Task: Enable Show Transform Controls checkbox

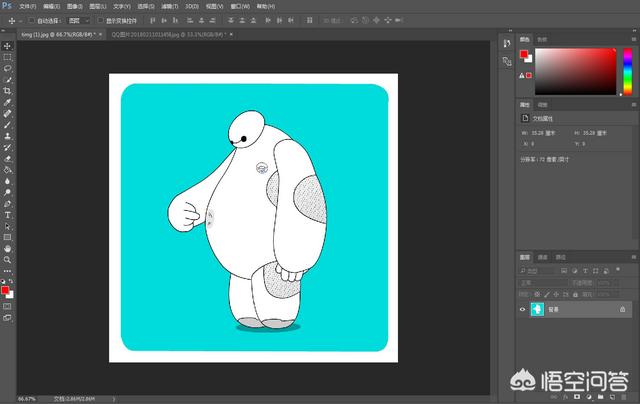Action: click(100, 20)
